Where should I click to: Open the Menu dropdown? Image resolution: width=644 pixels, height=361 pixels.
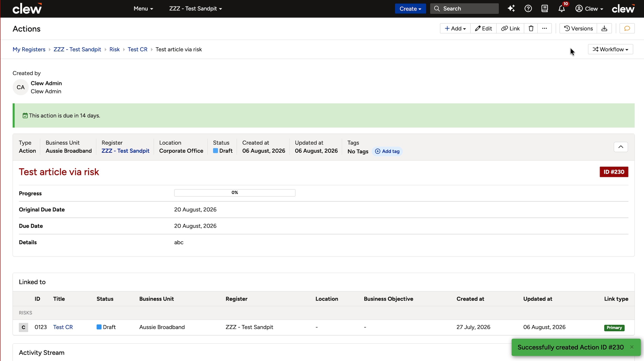tap(143, 8)
